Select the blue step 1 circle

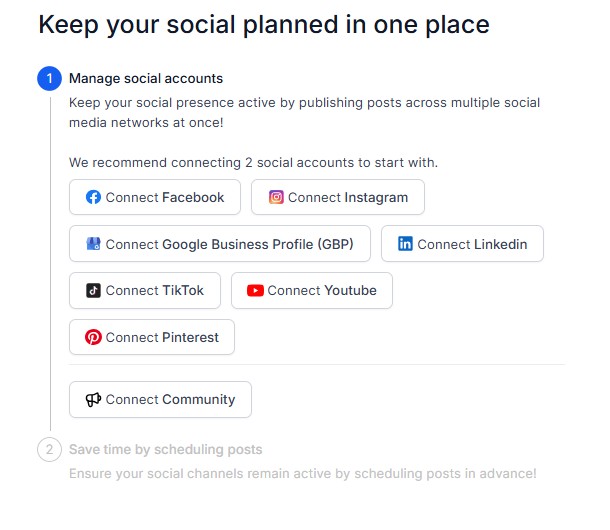click(49, 79)
